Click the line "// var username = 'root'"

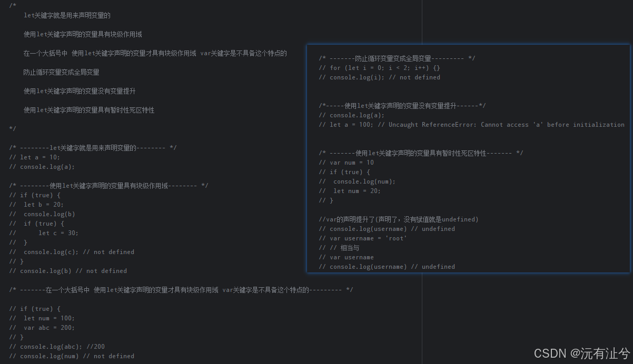(363, 238)
